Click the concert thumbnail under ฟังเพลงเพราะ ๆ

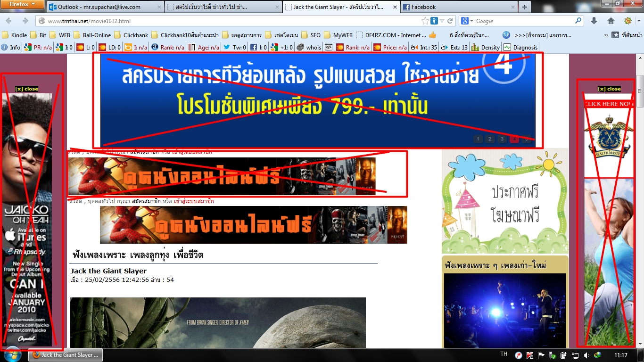click(x=505, y=311)
